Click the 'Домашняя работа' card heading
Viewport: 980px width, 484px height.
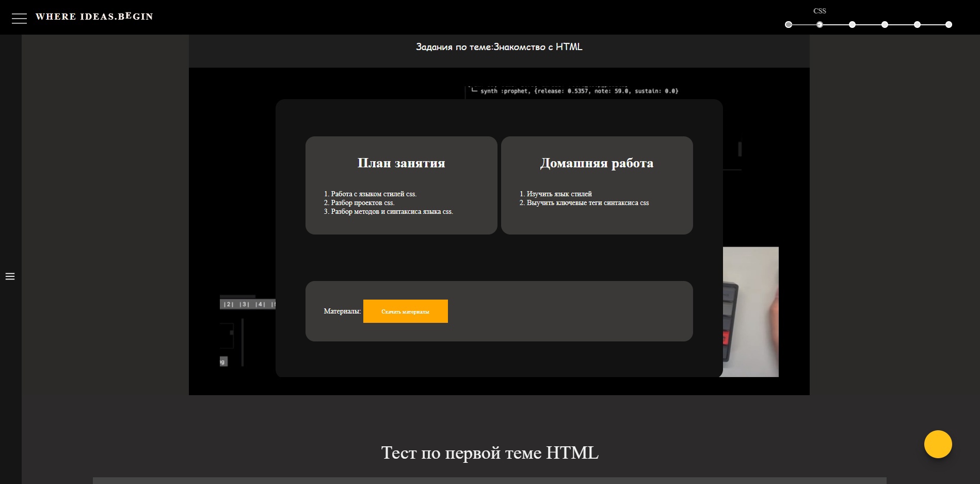click(x=597, y=163)
